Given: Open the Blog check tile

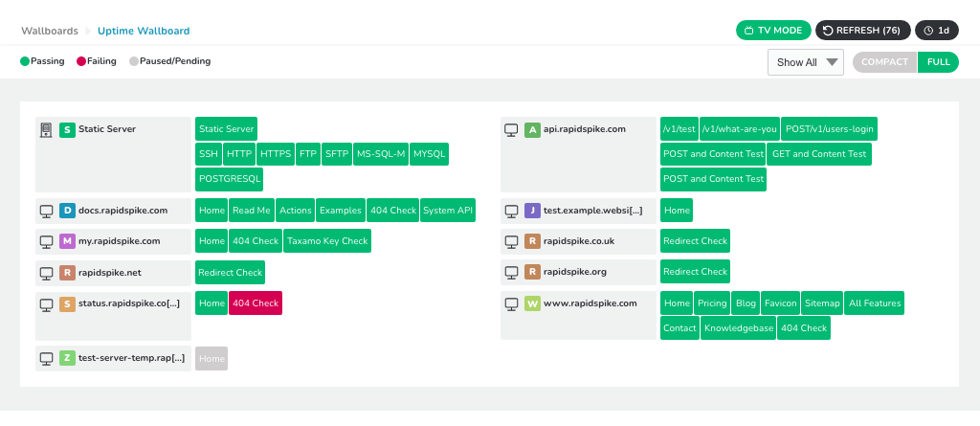Looking at the screenshot, I should click(x=746, y=303).
